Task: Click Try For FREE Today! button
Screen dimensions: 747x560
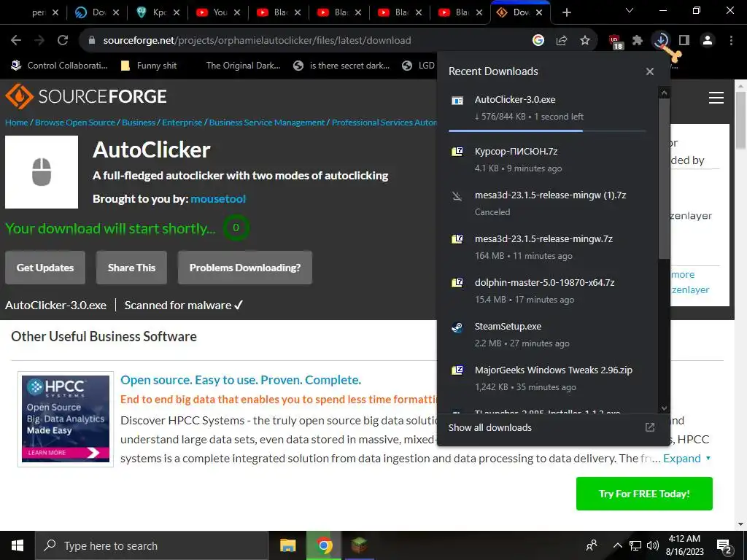Action: click(644, 494)
